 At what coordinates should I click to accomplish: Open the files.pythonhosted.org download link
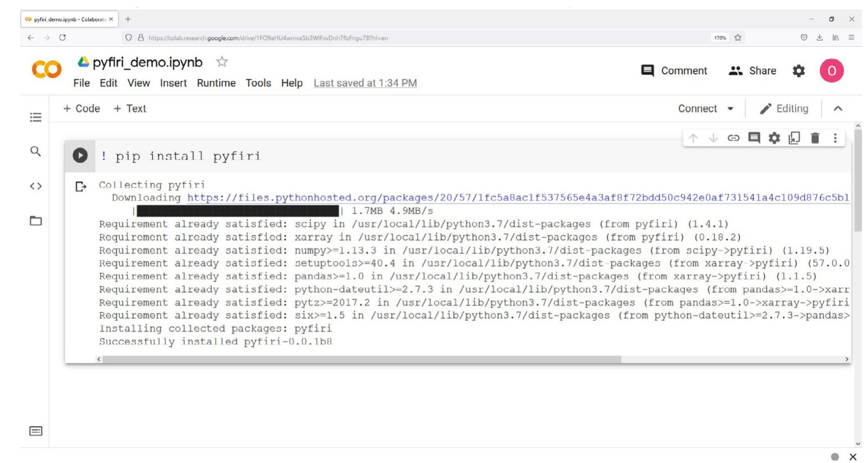click(518, 198)
